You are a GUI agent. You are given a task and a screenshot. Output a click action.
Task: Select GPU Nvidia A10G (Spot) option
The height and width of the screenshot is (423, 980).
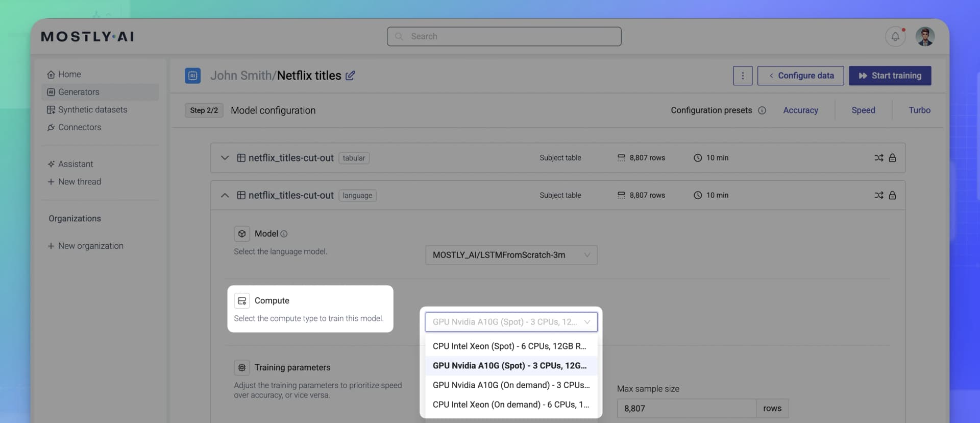511,366
